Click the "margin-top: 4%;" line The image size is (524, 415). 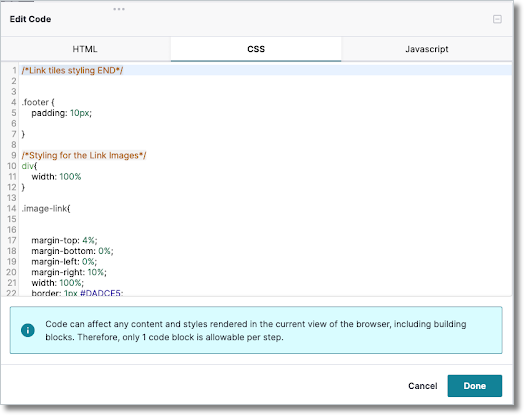[64, 241]
